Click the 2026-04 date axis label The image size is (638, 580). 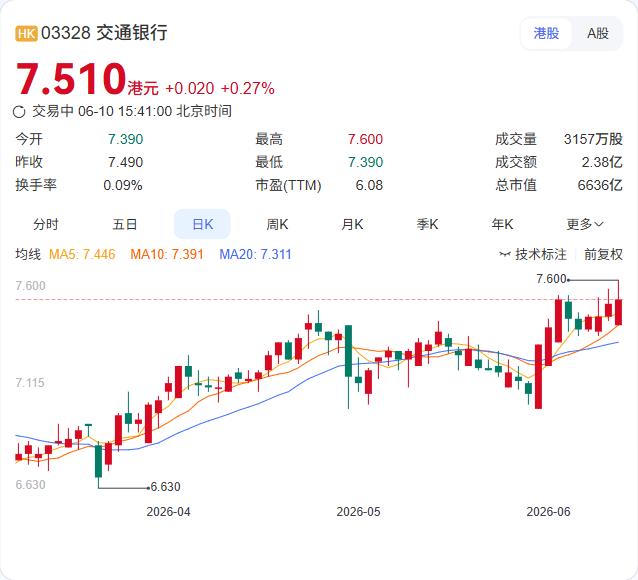point(168,512)
